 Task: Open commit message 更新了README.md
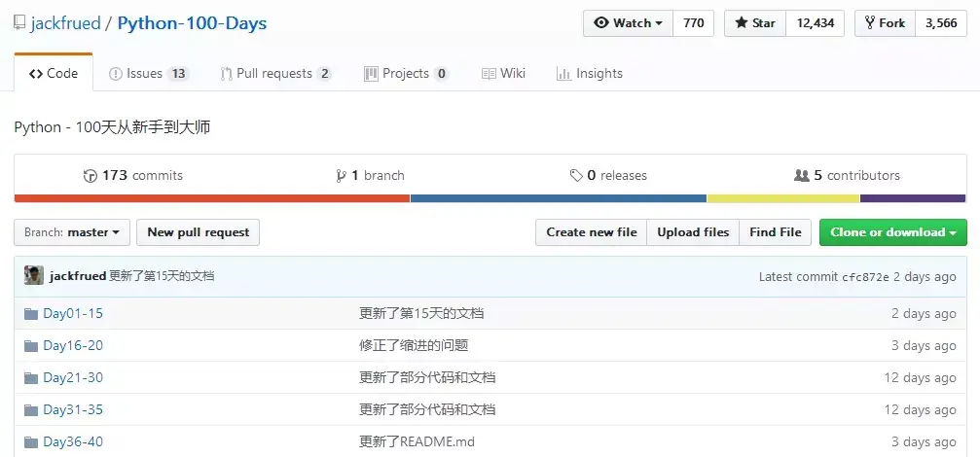[417, 442]
